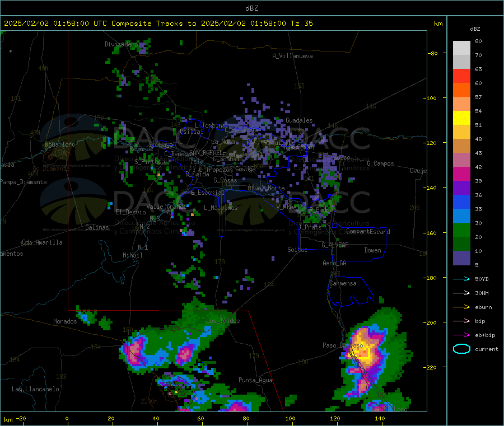Screen dimensions: 504x426
Task: Click the Agua_Toro map label
Action: click(x=60, y=144)
